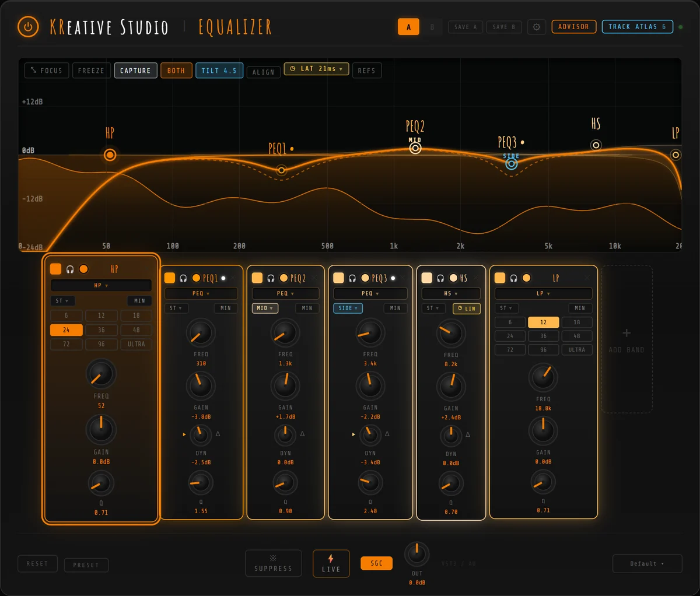The width and height of the screenshot is (700, 596).
Task: Toggle the LIVE mode button
Action: click(331, 563)
